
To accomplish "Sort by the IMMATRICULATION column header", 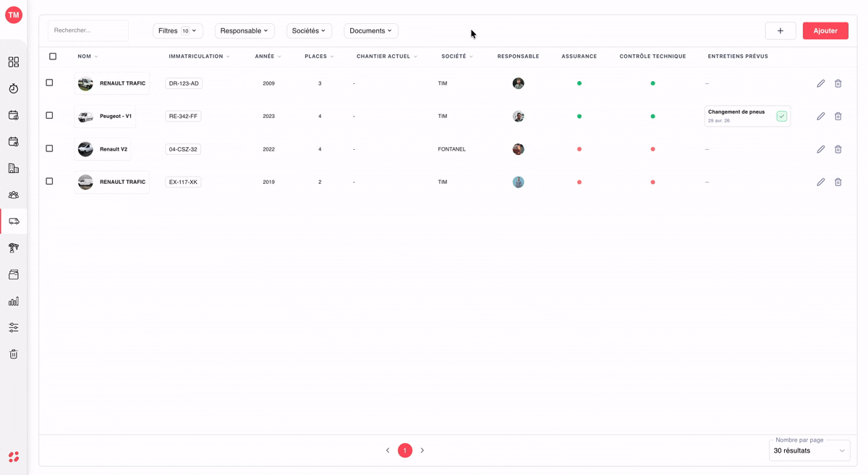I will 199,56.
